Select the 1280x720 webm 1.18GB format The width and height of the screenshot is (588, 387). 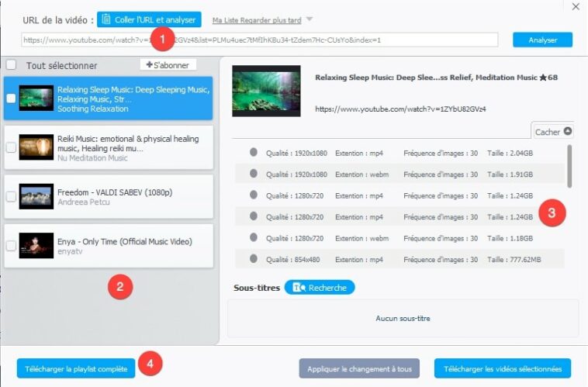coord(254,237)
